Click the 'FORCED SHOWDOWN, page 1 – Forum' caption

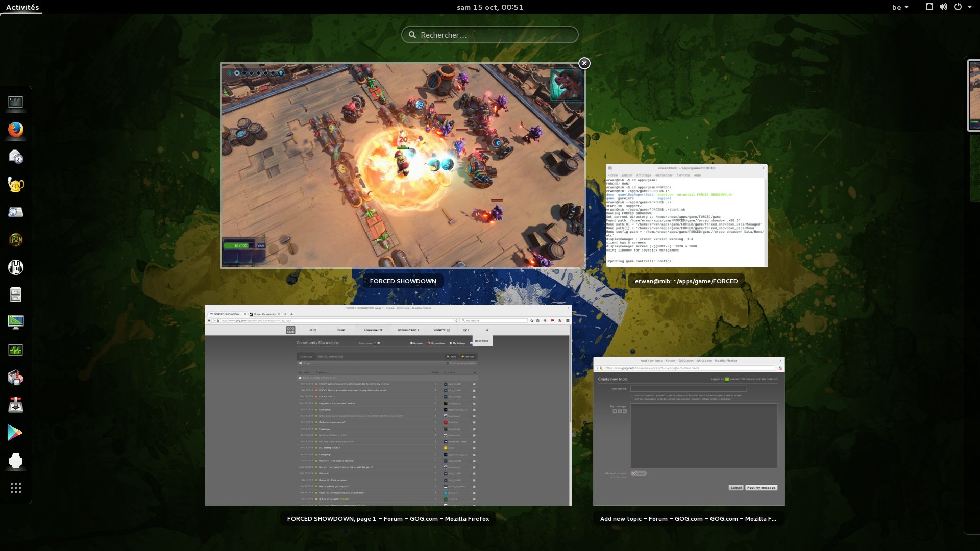pyautogui.click(x=388, y=519)
